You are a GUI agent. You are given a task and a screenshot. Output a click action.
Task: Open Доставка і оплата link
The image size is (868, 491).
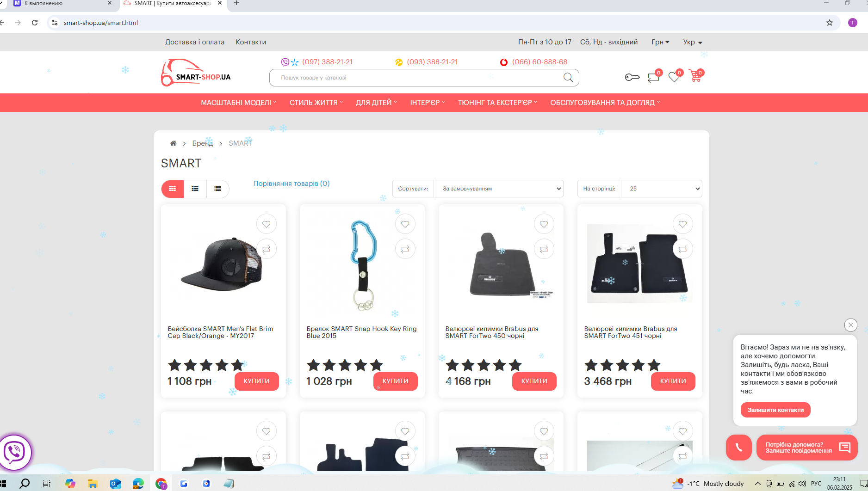(x=195, y=42)
